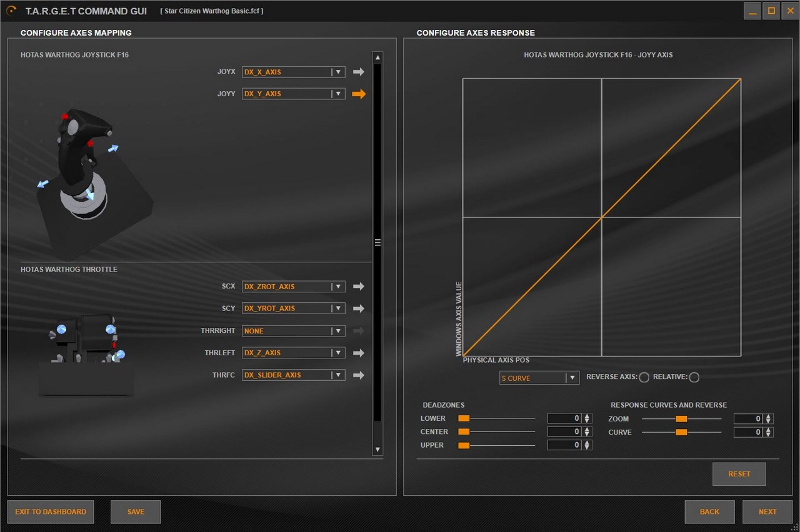This screenshot has height=532, width=800.
Task: Click the axes list scroll up arrow
Action: [377, 58]
